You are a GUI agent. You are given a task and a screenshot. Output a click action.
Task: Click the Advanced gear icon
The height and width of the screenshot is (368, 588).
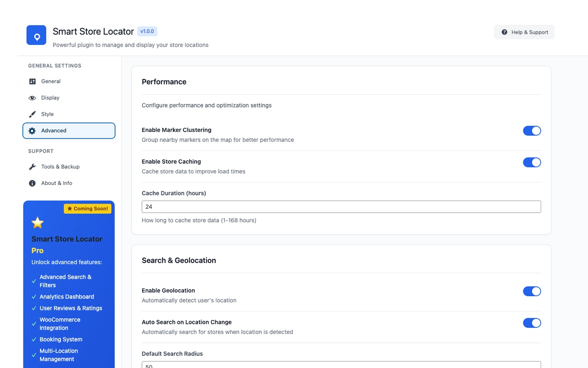pyautogui.click(x=32, y=131)
